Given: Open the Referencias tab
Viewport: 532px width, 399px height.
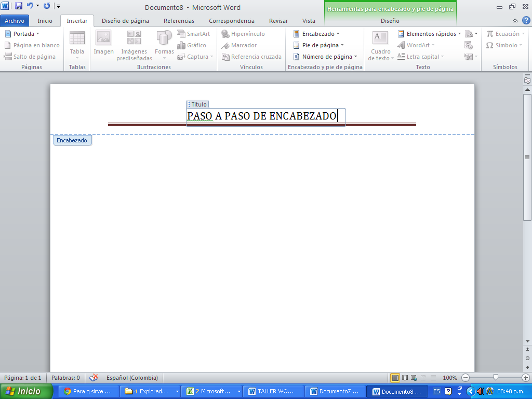Looking at the screenshot, I should pos(179,21).
